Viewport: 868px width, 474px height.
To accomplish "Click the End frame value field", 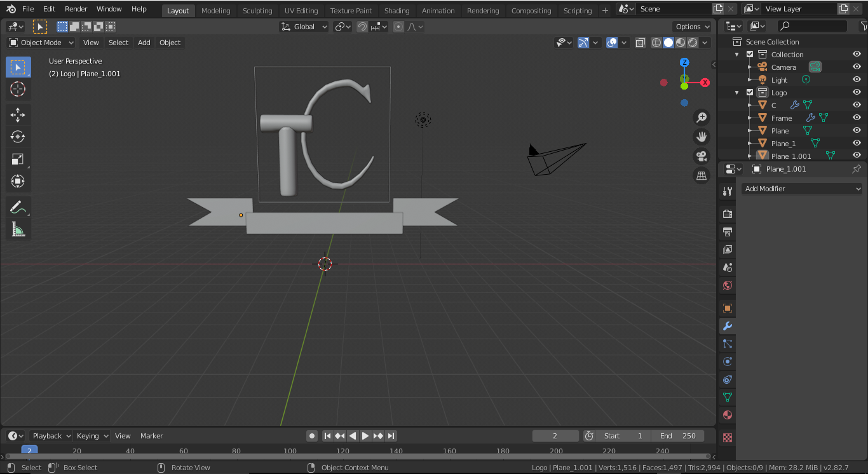I will point(677,436).
